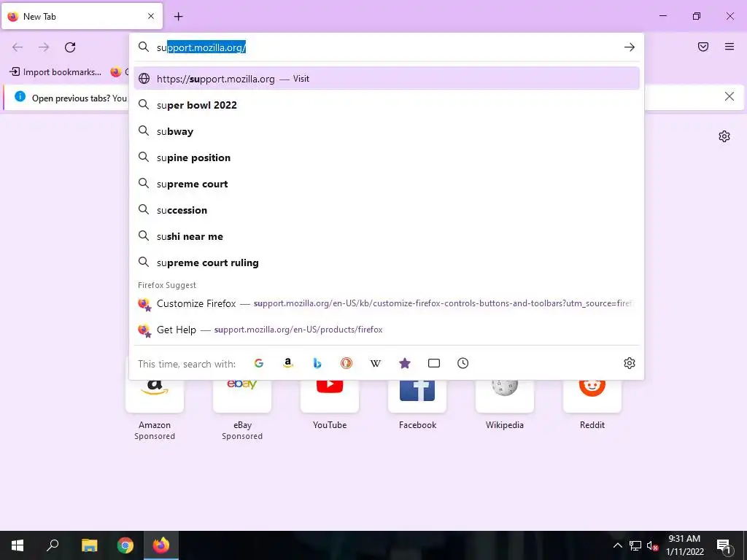Select 'super bowl 2022' suggestion
The height and width of the screenshot is (560, 747).
tap(387, 105)
